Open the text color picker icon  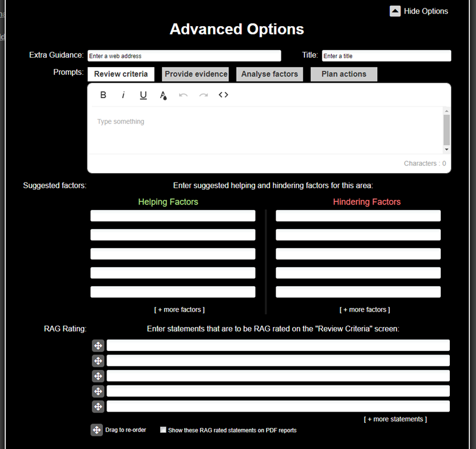pos(163,95)
